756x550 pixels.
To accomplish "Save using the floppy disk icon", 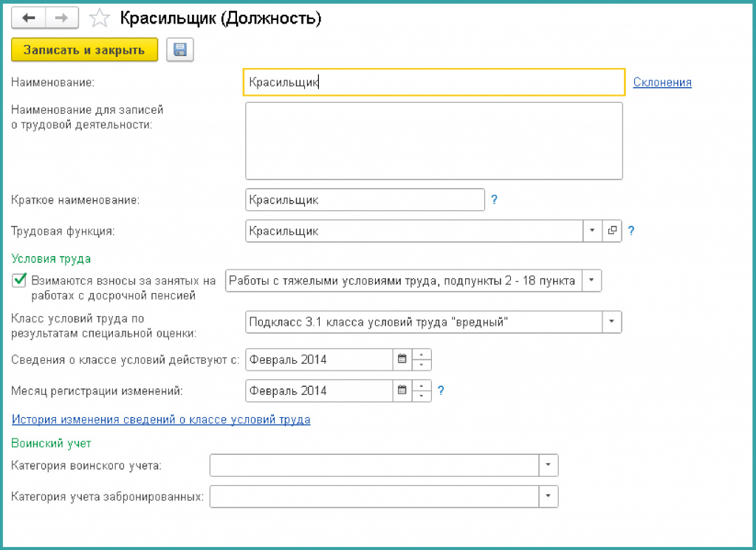I will [x=180, y=49].
